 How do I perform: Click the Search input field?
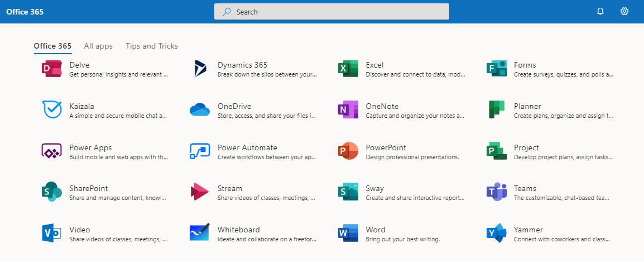coord(331,12)
